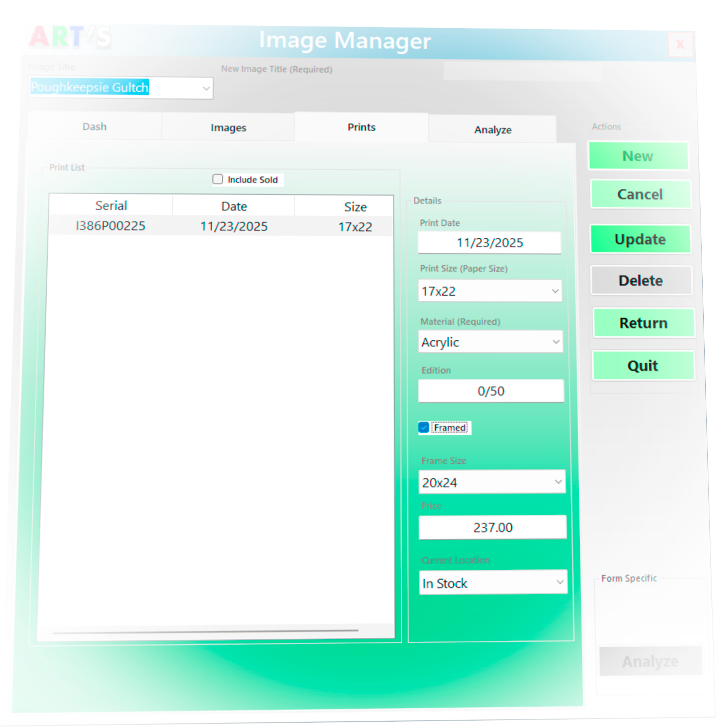Select serial I386P00225 in print list

110,226
